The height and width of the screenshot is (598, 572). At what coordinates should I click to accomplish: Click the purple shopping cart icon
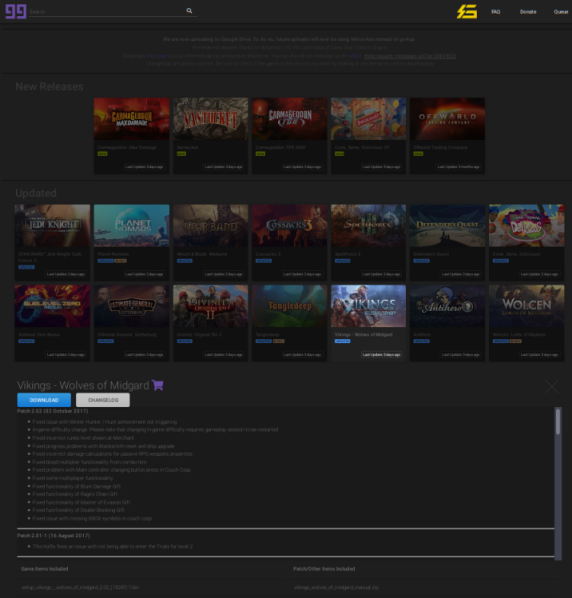tap(157, 385)
